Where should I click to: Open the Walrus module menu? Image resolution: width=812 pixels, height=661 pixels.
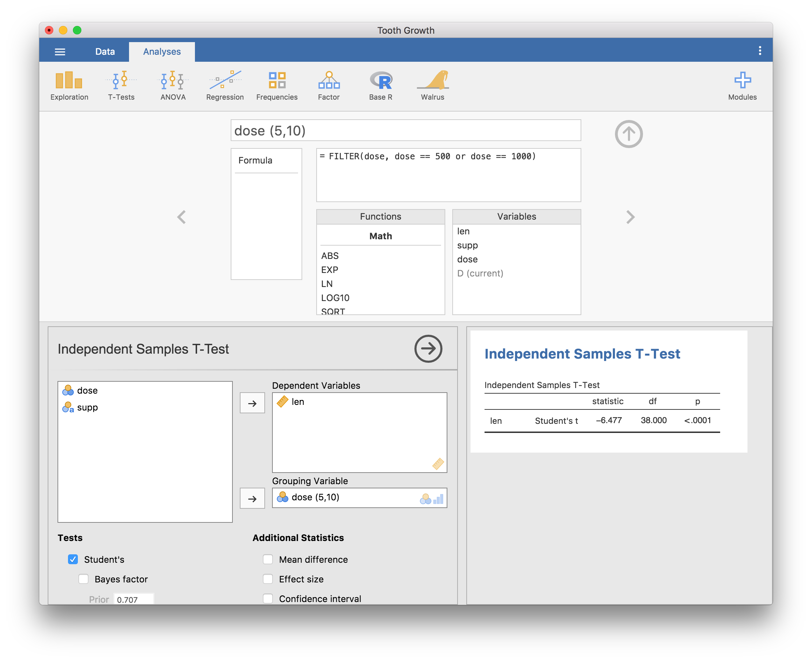(x=433, y=86)
